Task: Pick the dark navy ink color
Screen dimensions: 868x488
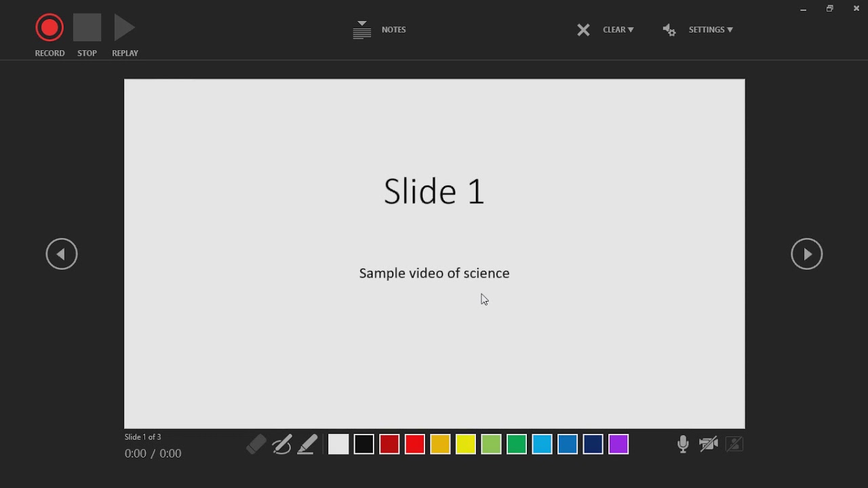Action: [593, 445]
